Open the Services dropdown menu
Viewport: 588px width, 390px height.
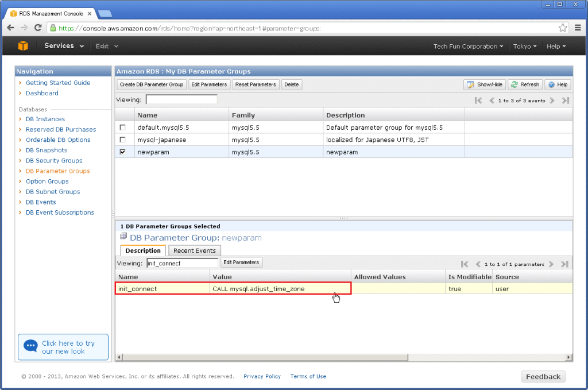point(64,46)
